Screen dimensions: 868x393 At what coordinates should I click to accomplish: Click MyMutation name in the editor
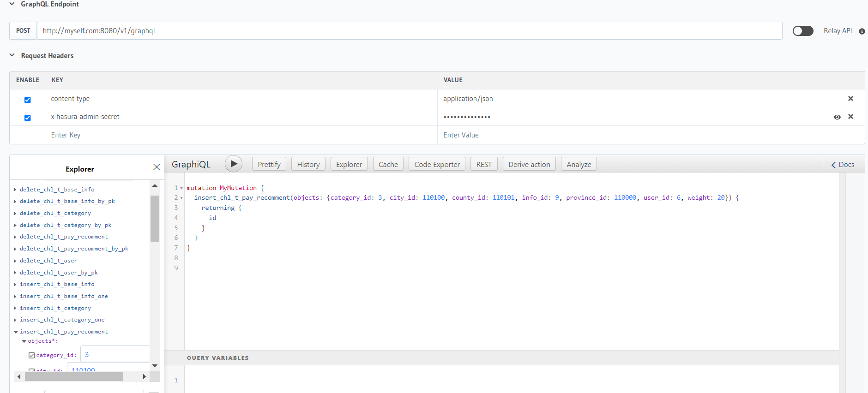[238, 188]
